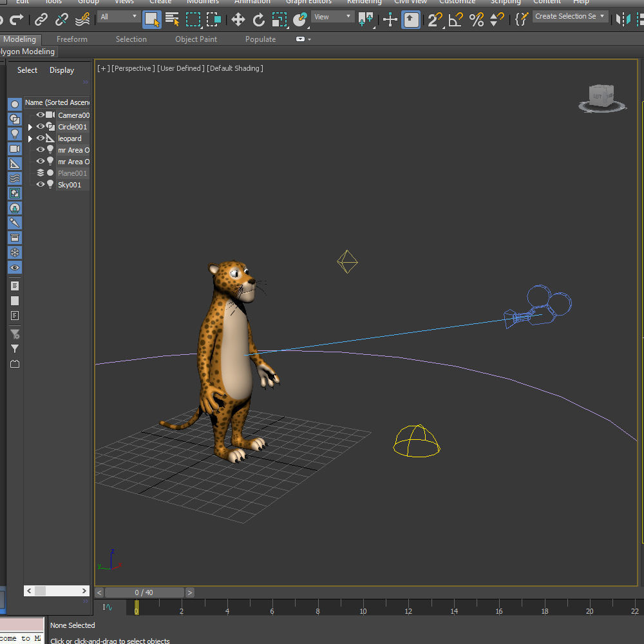This screenshot has width=644, height=644.
Task: Toggle display hidden objects eye icon
Action: pos(15,267)
